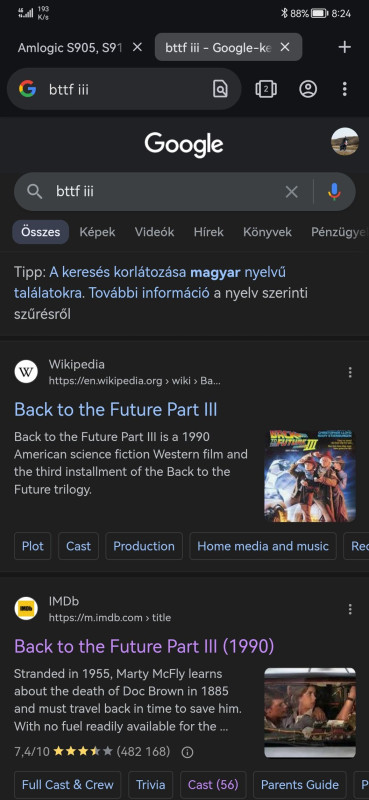Open more options for Wikipedia result

(350, 372)
